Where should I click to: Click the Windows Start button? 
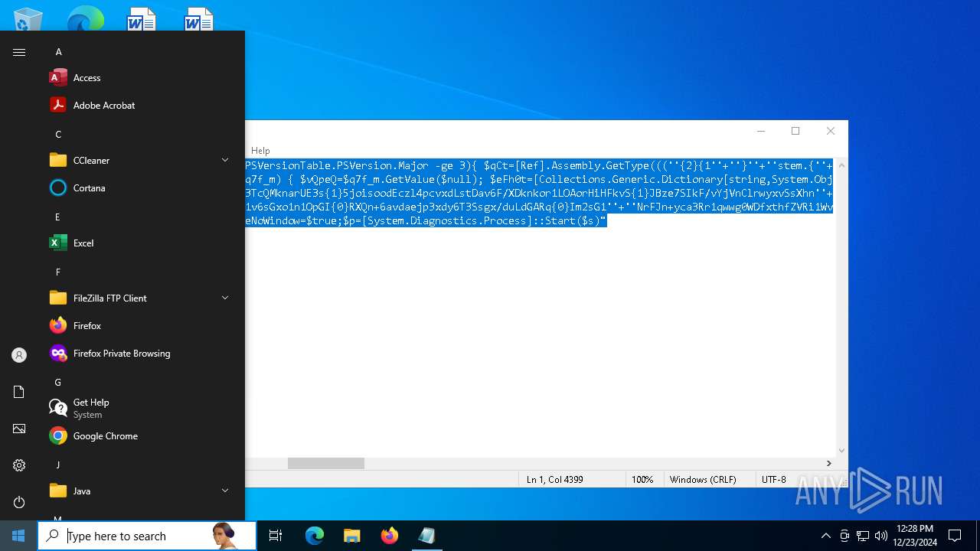click(18, 536)
